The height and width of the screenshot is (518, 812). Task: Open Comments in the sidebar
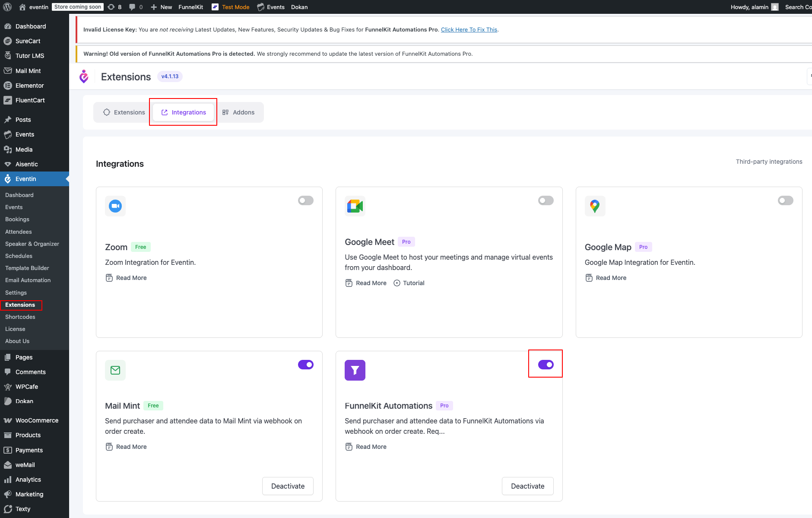coord(35,372)
